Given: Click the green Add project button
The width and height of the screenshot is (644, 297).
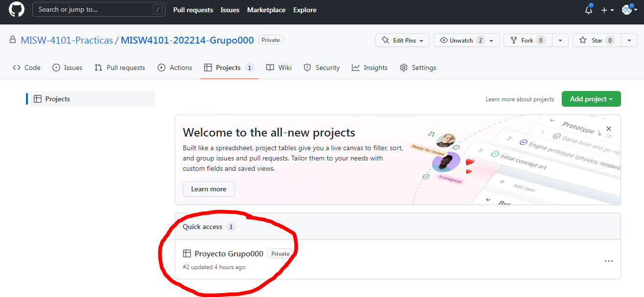Looking at the screenshot, I should 591,99.
